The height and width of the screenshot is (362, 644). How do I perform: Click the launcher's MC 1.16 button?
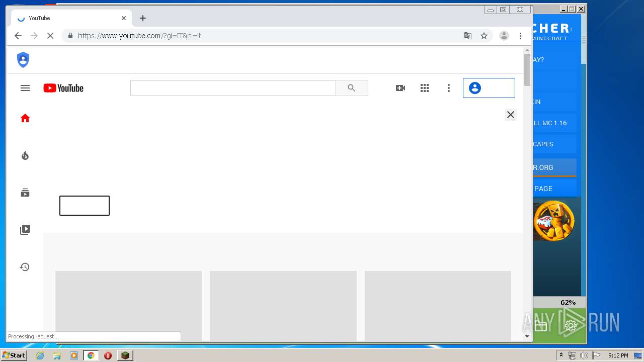pos(554,123)
